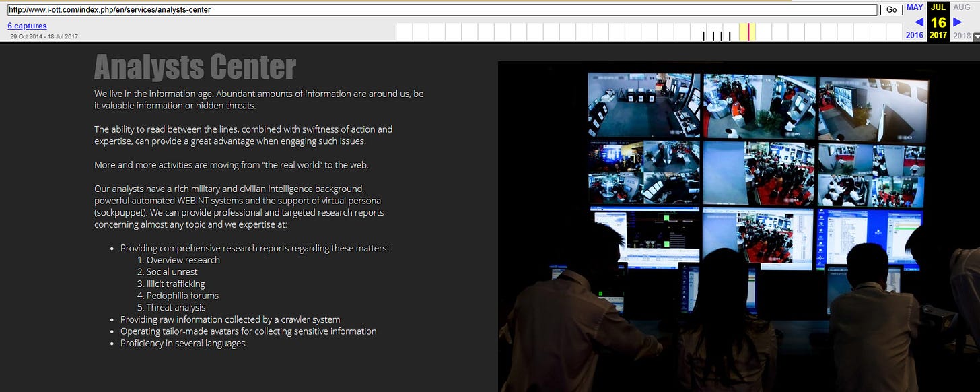
Task: Click the Analysts Center heading
Action: coord(195,67)
